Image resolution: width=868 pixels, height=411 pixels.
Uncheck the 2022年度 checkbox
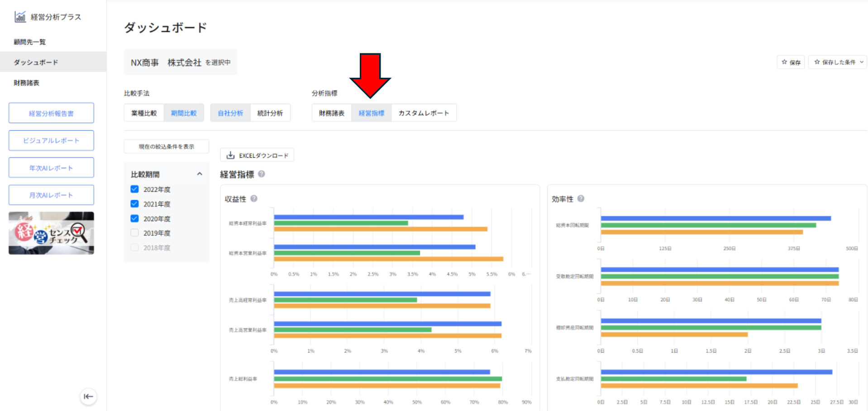tap(134, 189)
